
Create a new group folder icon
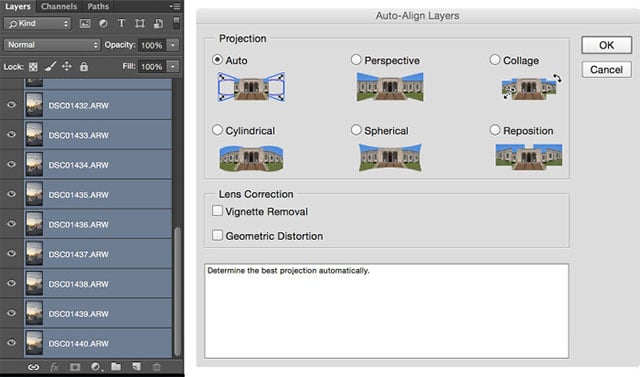click(x=116, y=367)
